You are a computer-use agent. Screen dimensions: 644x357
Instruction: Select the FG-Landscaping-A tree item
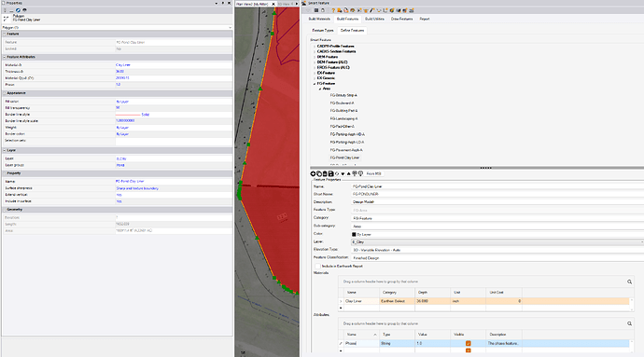pos(343,118)
